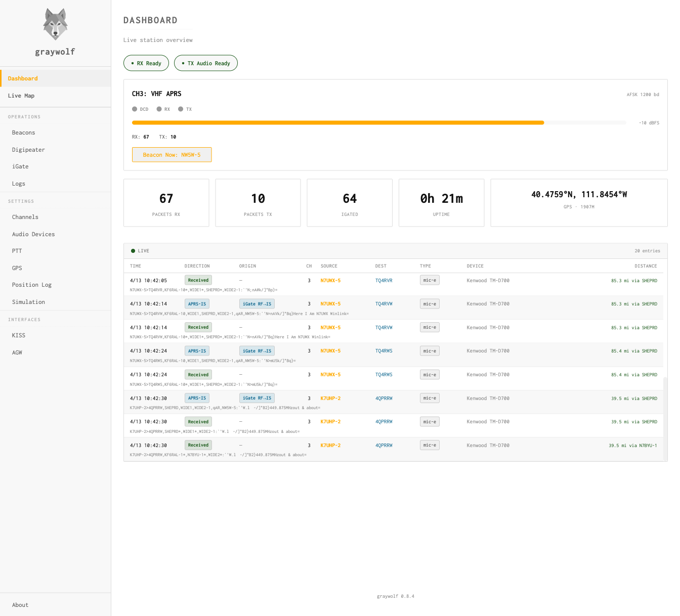The height and width of the screenshot is (616, 680).
Task: Switch to the Live Map page
Action: tap(21, 96)
